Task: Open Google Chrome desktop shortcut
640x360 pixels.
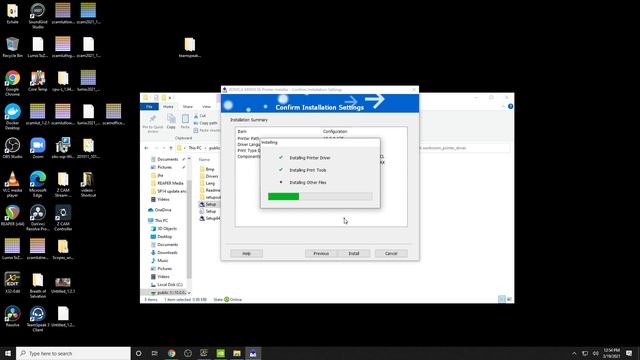Action: point(13,82)
